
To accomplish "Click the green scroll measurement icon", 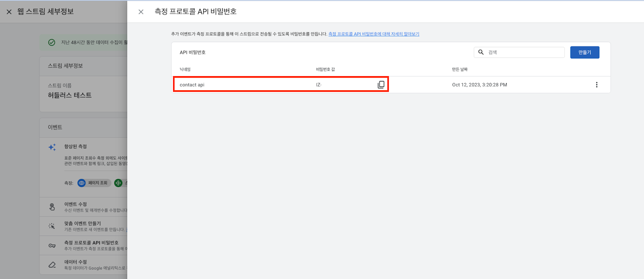I will click(118, 183).
